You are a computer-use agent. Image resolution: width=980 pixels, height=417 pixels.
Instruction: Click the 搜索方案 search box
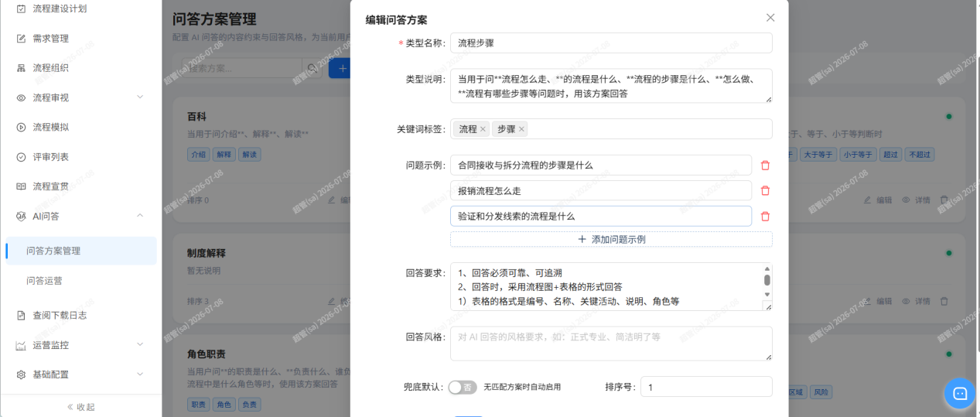coord(242,68)
